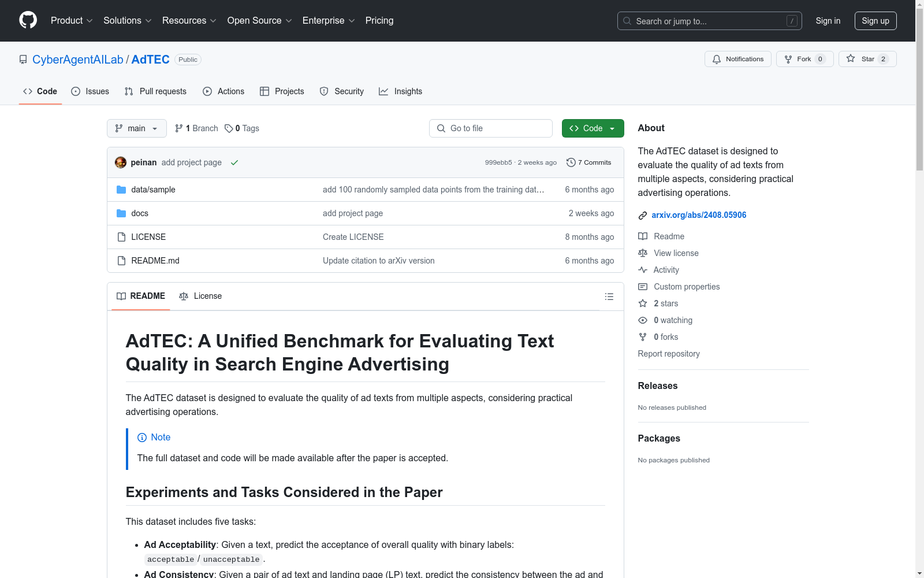
Task: Open the data/sample folder icon
Action: pyautogui.click(x=121, y=190)
